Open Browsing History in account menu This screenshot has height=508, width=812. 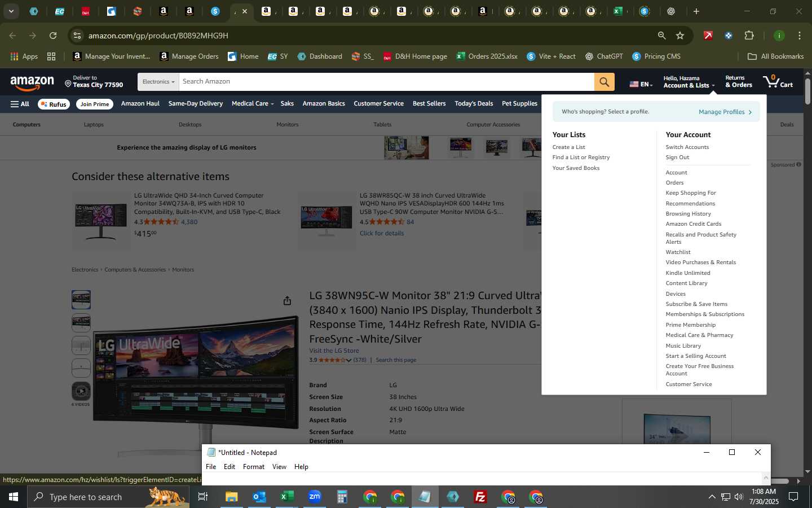[x=688, y=214]
